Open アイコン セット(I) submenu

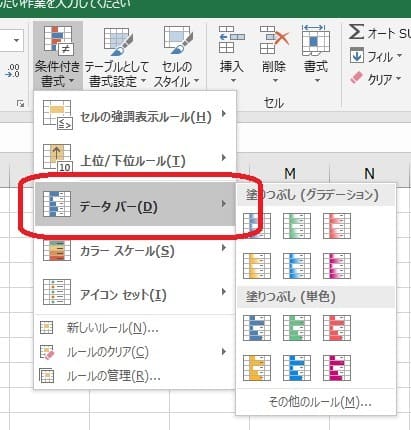click(135, 293)
